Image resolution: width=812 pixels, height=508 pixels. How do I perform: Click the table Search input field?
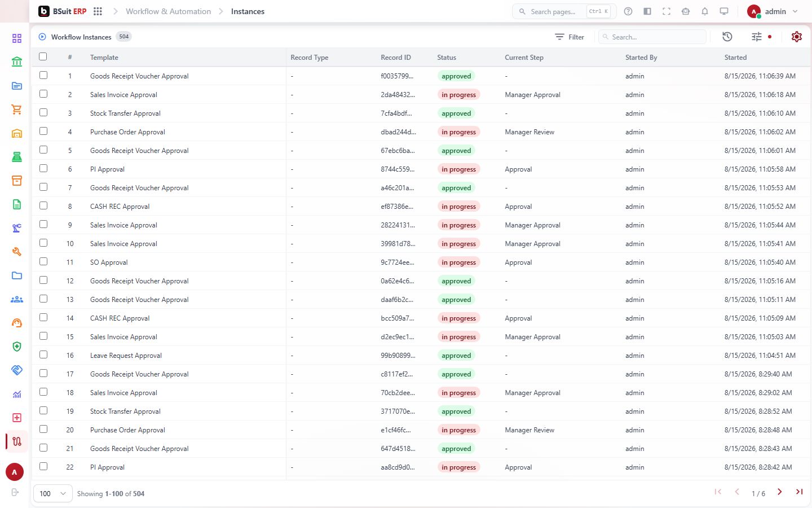652,37
